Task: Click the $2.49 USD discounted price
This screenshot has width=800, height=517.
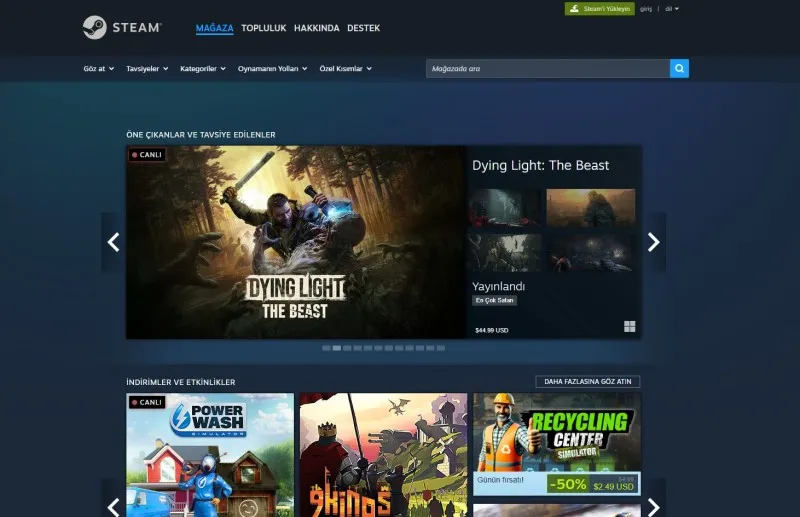Action: 613,487
